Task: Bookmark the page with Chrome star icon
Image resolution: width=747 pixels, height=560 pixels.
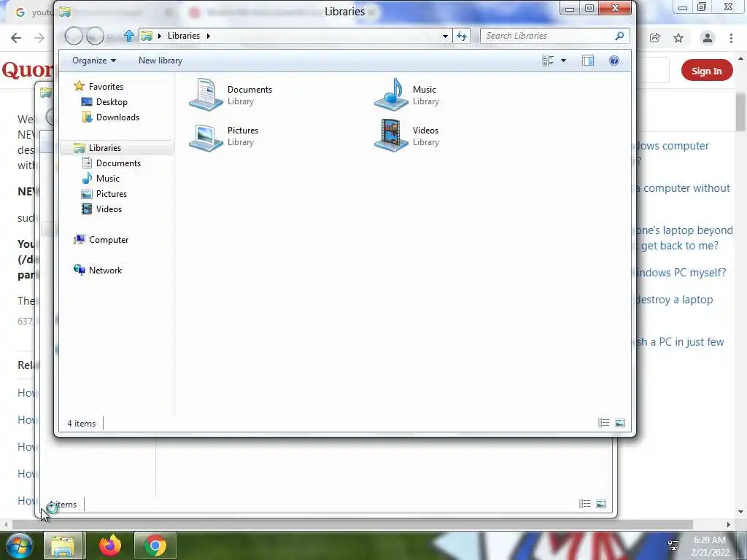Action: (x=678, y=38)
